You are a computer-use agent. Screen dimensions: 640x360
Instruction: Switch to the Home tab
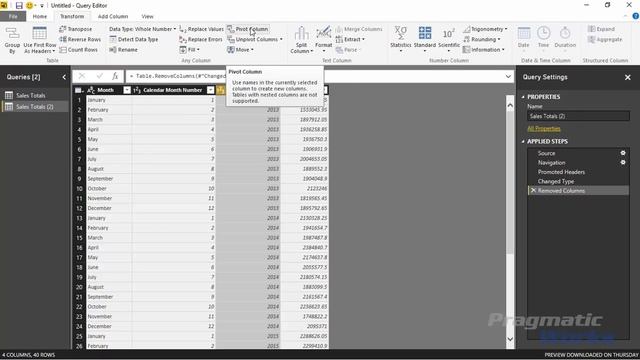coord(40,16)
